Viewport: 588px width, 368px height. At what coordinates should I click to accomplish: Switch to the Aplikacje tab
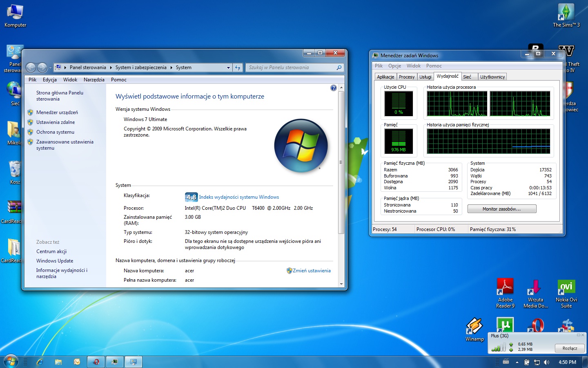click(x=385, y=77)
